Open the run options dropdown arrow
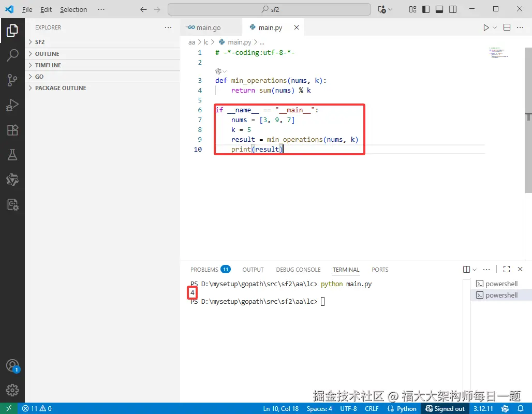 495,27
